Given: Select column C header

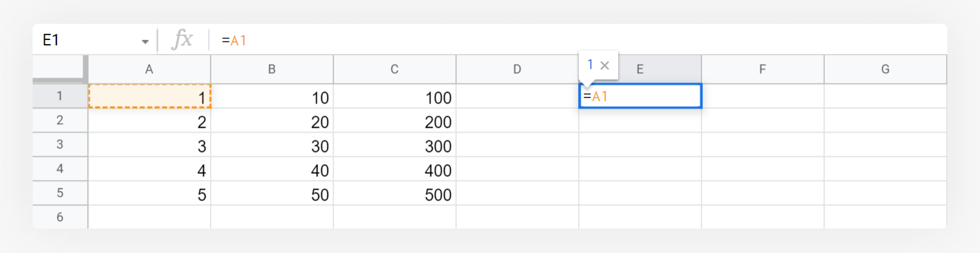Looking at the screenshot, I should (x=394, y=69).
